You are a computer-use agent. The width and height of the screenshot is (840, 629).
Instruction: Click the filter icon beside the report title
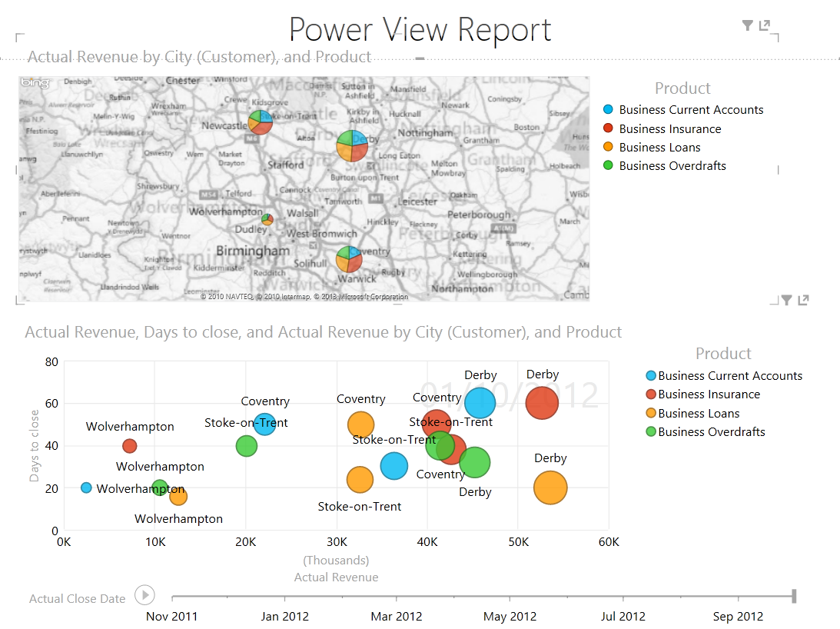(747, 26)
